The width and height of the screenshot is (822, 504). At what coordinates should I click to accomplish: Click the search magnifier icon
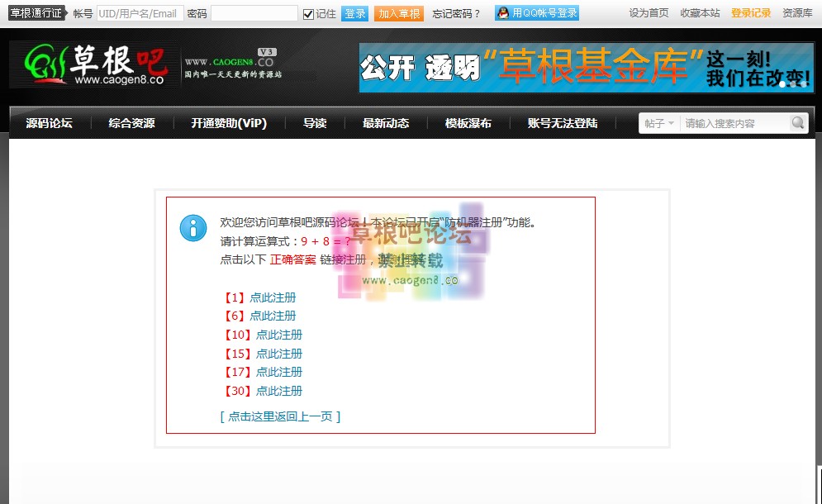tap(797, 123)
